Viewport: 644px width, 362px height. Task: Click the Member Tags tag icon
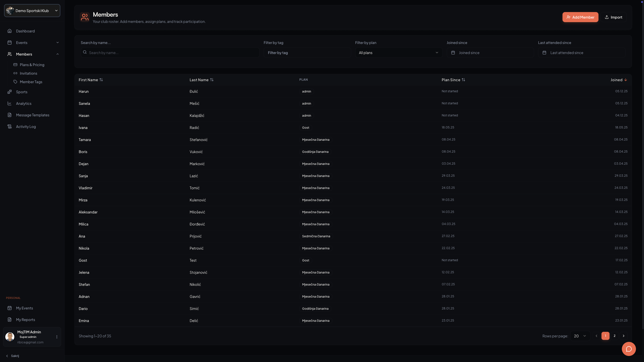(x=15, y=82)
